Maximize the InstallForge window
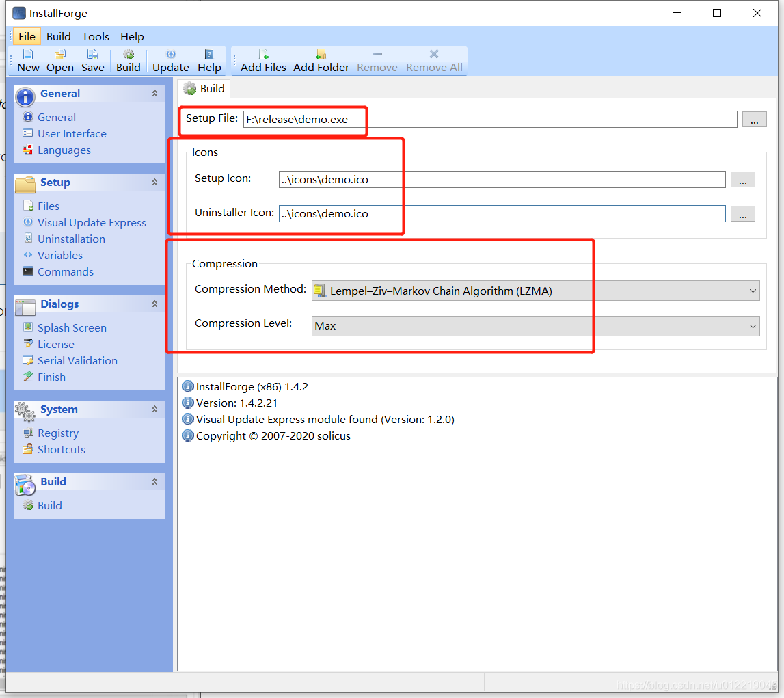The width and height of the screenshot is (784, 698). [x=716, y=13]
